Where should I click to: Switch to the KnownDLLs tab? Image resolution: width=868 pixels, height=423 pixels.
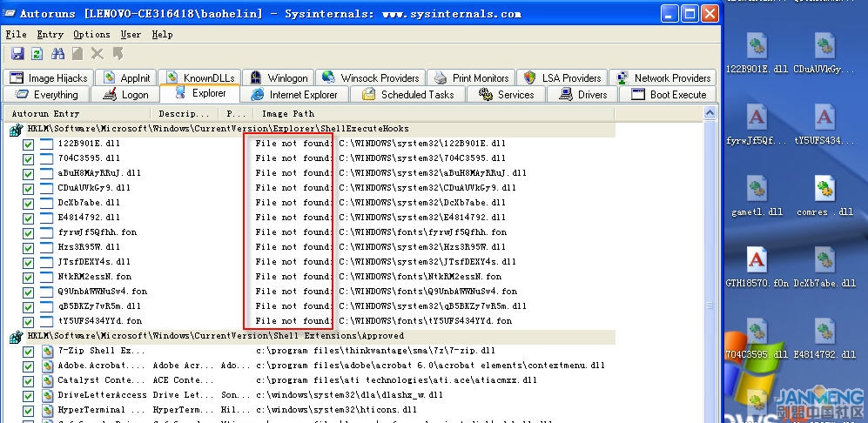click(200, 78)
